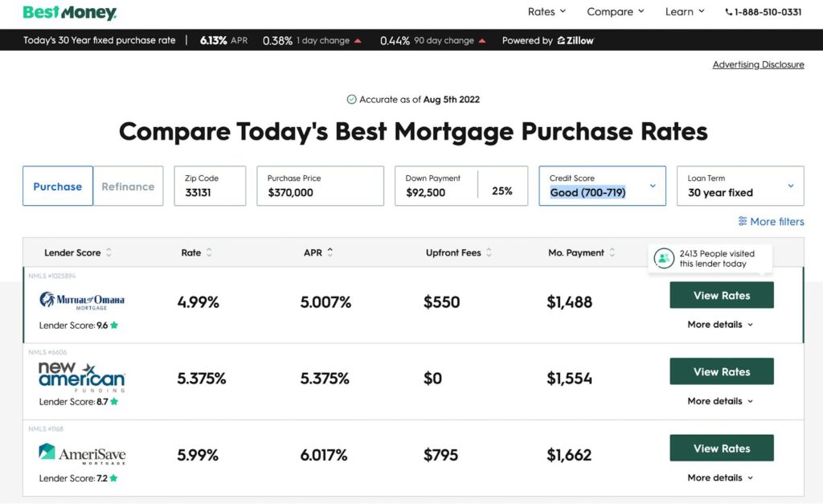Click the BestMoney logo
Screen dimensions: 823x504
coord(70,13)
